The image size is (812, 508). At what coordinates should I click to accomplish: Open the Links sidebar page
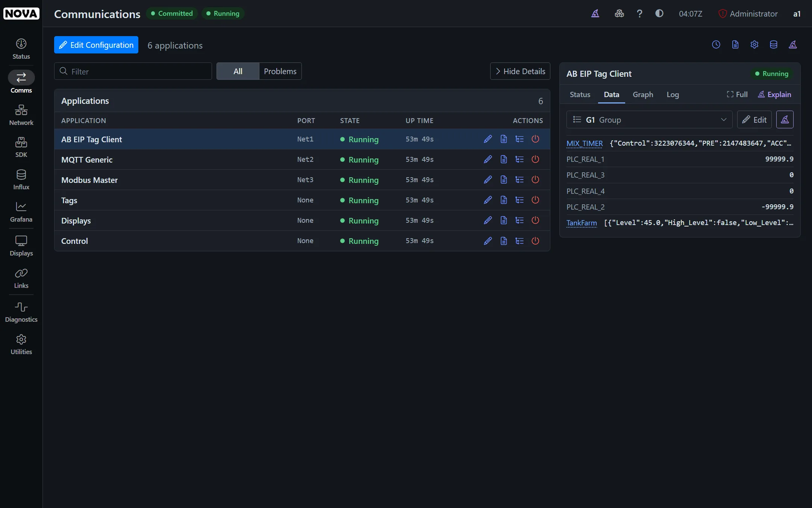(21, 278)
